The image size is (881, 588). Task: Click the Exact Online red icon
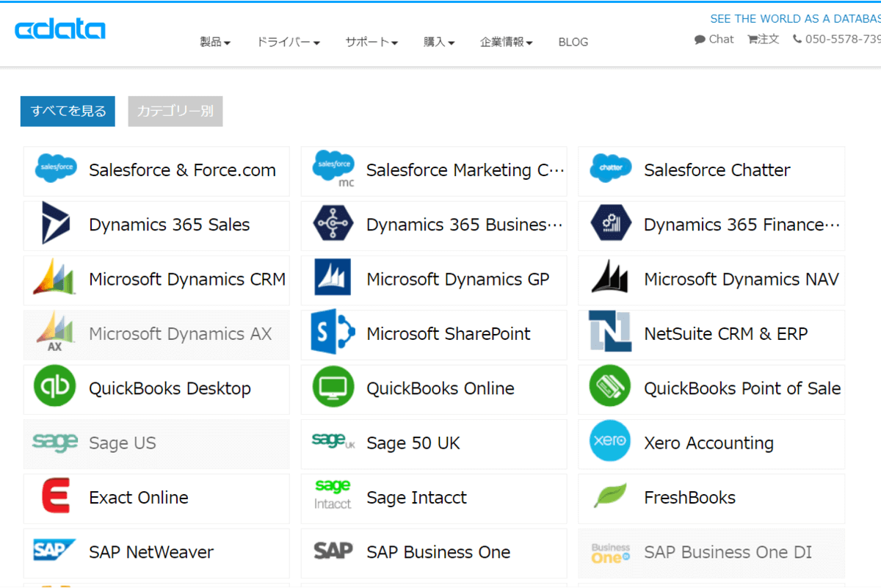click(x=56, y=496)
